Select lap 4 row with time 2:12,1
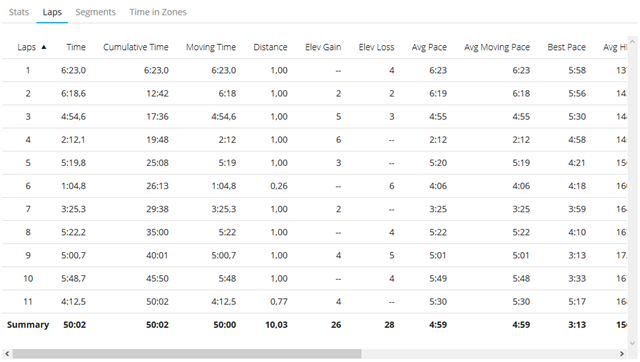This screenshot has height=362, width=640. (314, 140)
